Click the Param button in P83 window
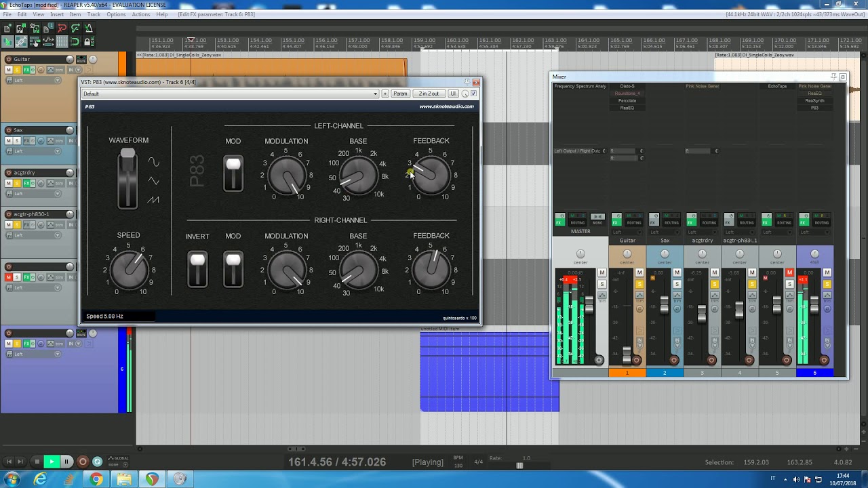This screenshot has height=488, width=868. pos(400,94)
